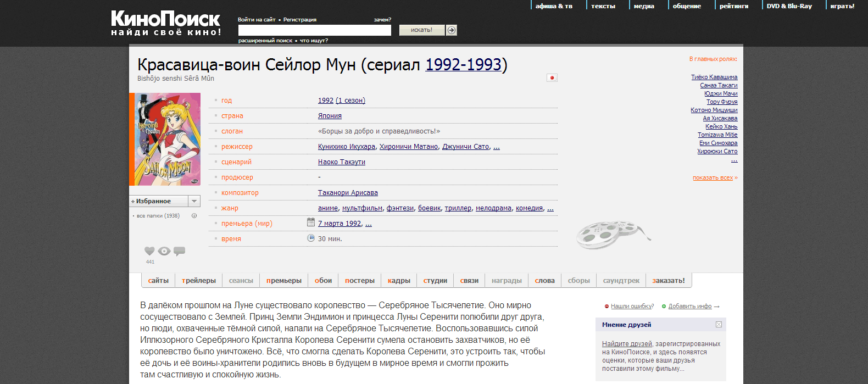Screen dimensions: 868x384
Task: Switch to заказать! tab
Action: 669,281
